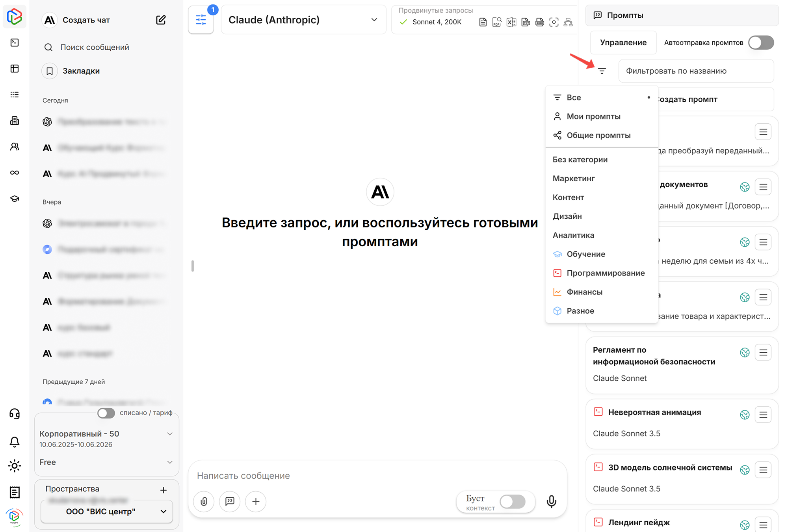Click the TXT file icon
The height and width of the screenshot is (532, 786).
tap(526, 22)
